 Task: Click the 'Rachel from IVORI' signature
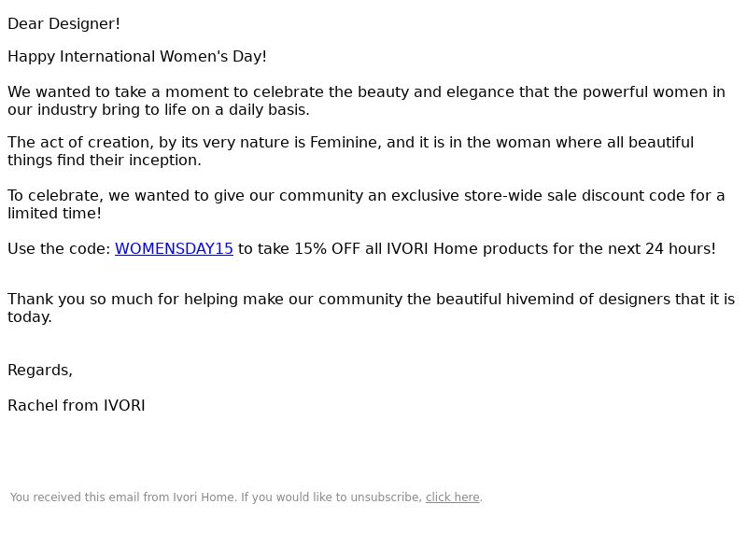pyautogui.click(x=77, y=406)
